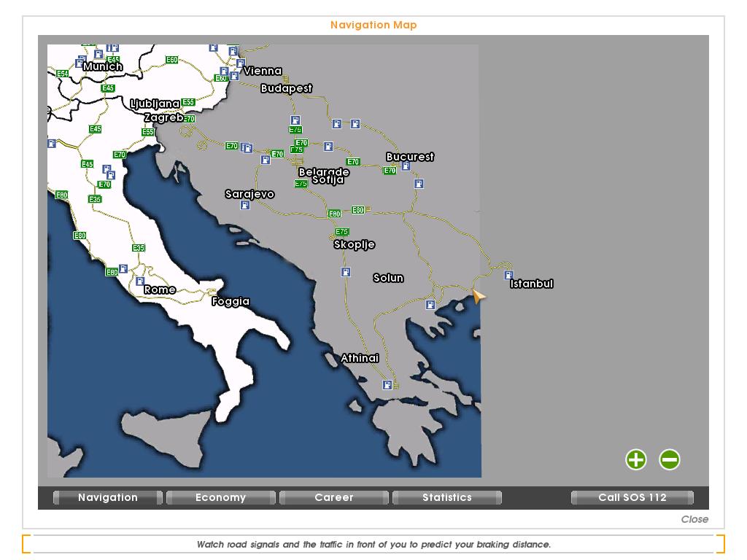Select the Sarajevo city label

(x=249, y=194)
